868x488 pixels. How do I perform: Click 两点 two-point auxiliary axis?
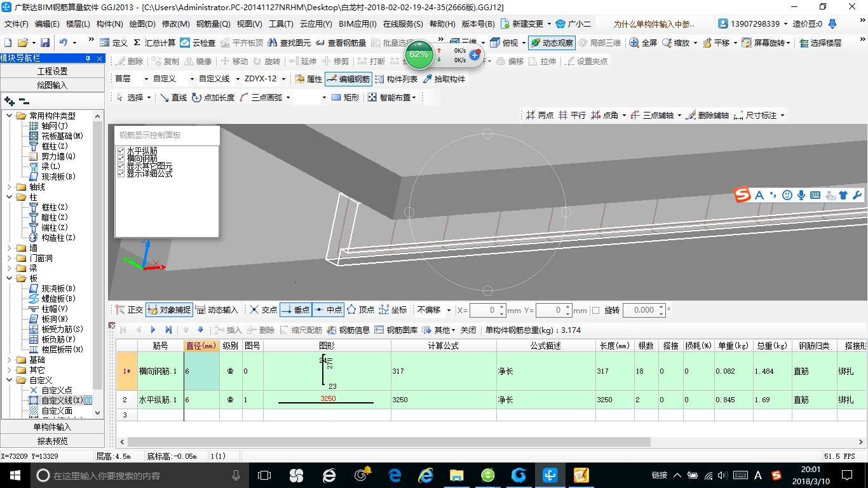(x=540, y=115)
